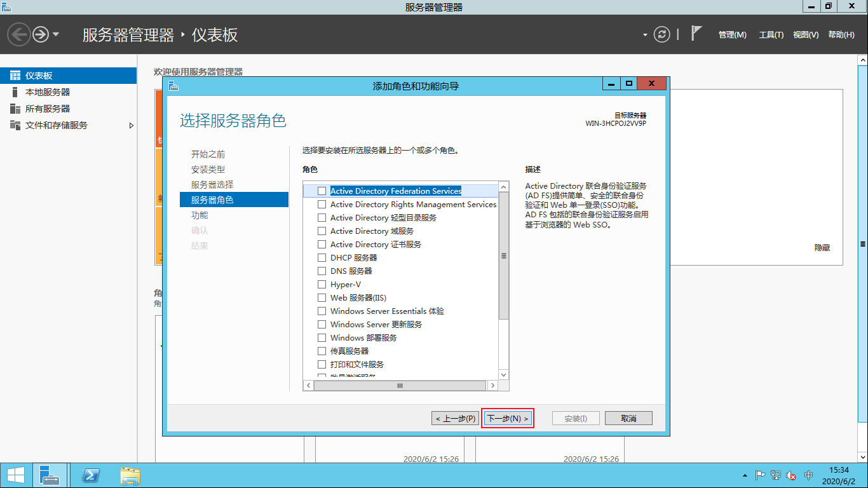Launch Windows PowerShell from the taskbar

click(91, 475)
